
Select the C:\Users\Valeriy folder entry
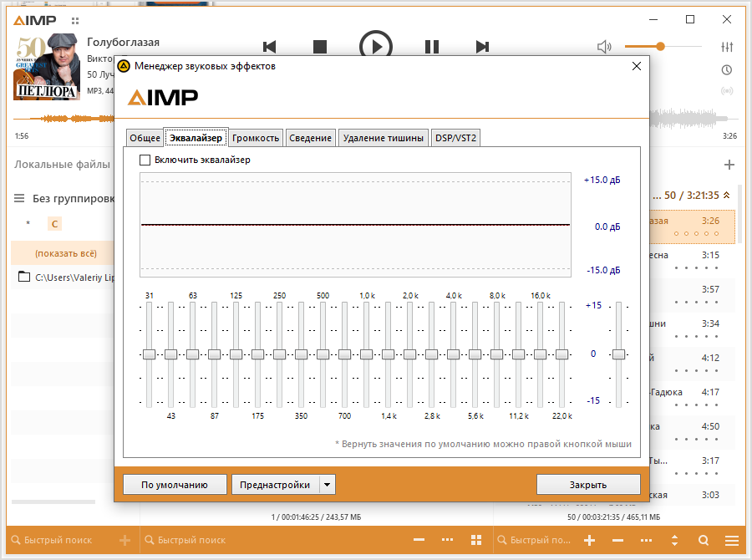(x=63, y=277)
